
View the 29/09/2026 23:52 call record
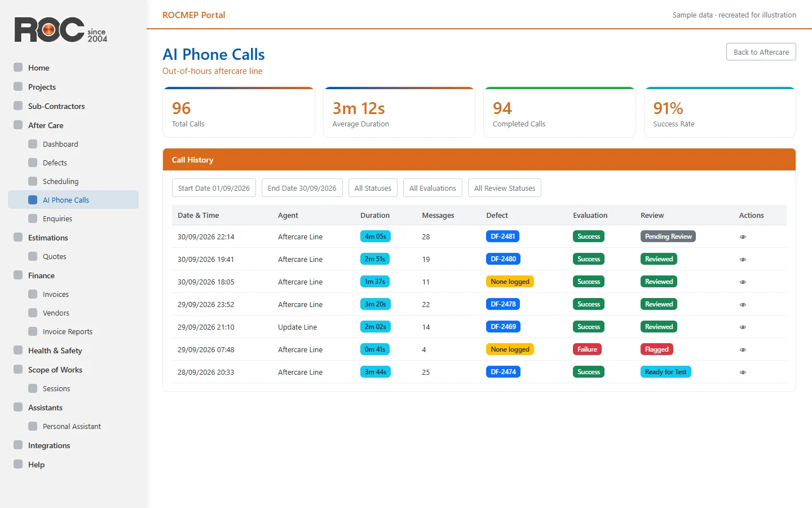pos(743,305)
